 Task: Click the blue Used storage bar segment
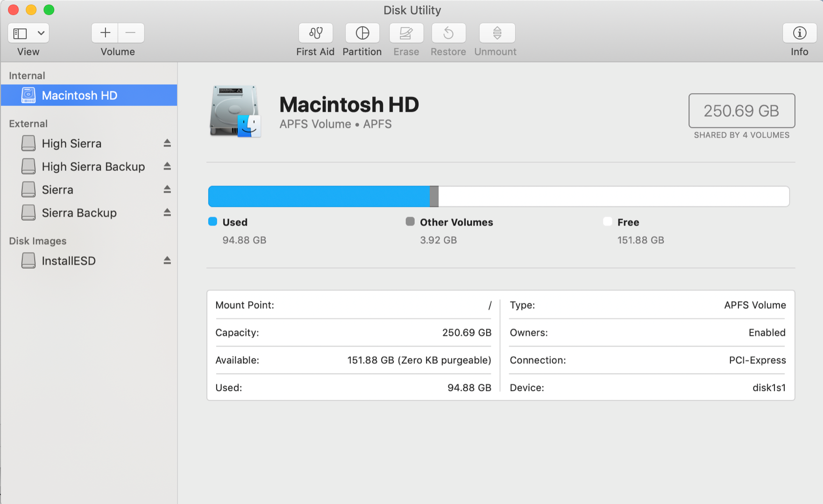coord(319,196)
